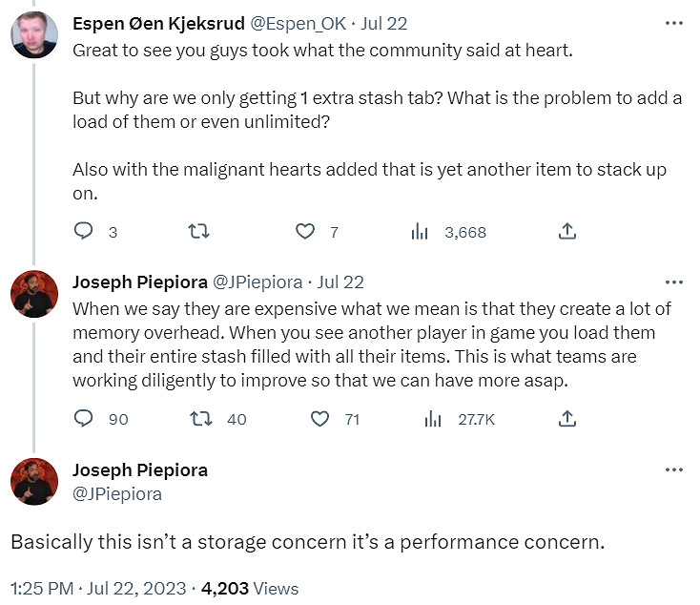The width and height of the screenshot is (700, 605).
Task: Reply to Joseph's tweet with 90 replies
Action: tap(84, 418)
